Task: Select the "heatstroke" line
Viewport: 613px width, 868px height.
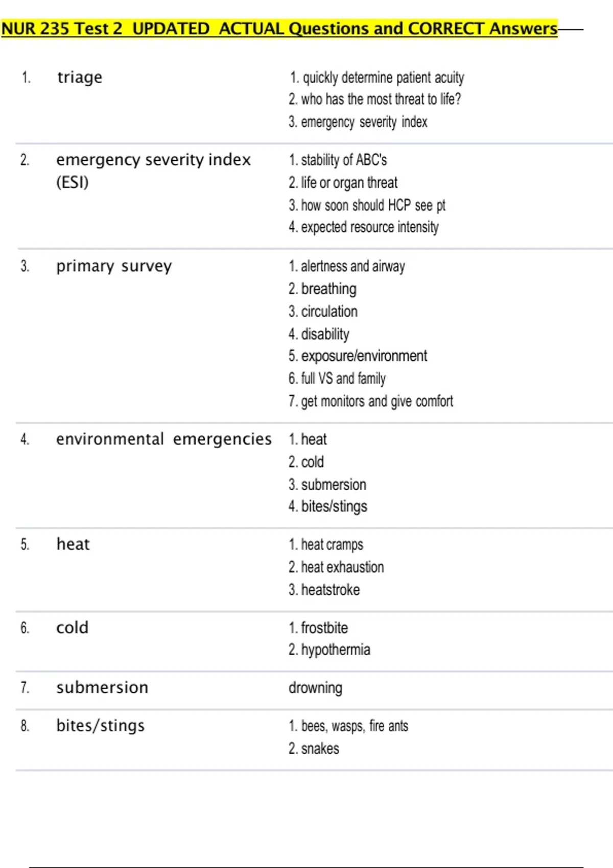Action: (x=330, y=590)
